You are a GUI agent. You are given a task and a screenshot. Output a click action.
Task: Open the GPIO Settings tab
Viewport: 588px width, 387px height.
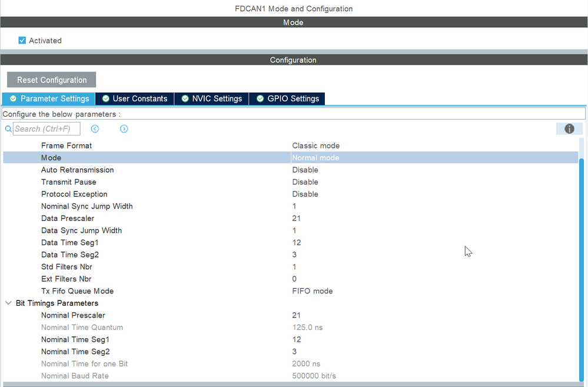pos(287,99)
